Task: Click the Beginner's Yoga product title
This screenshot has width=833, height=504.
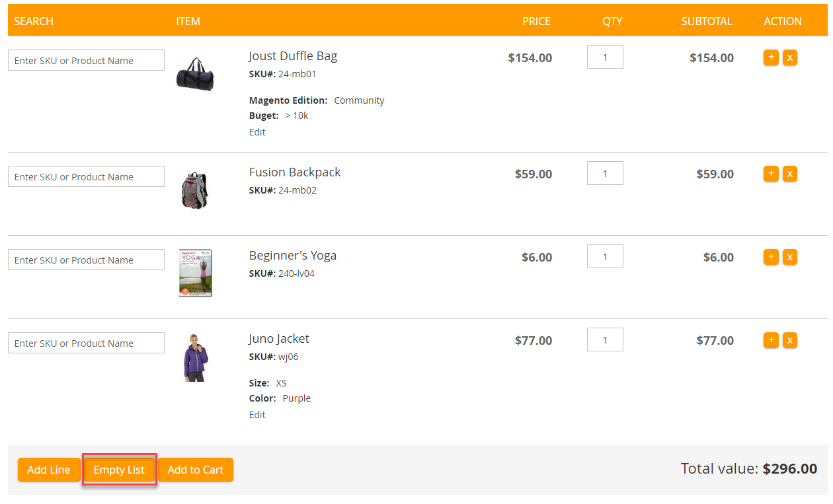Action: click(x=293, y=255)
